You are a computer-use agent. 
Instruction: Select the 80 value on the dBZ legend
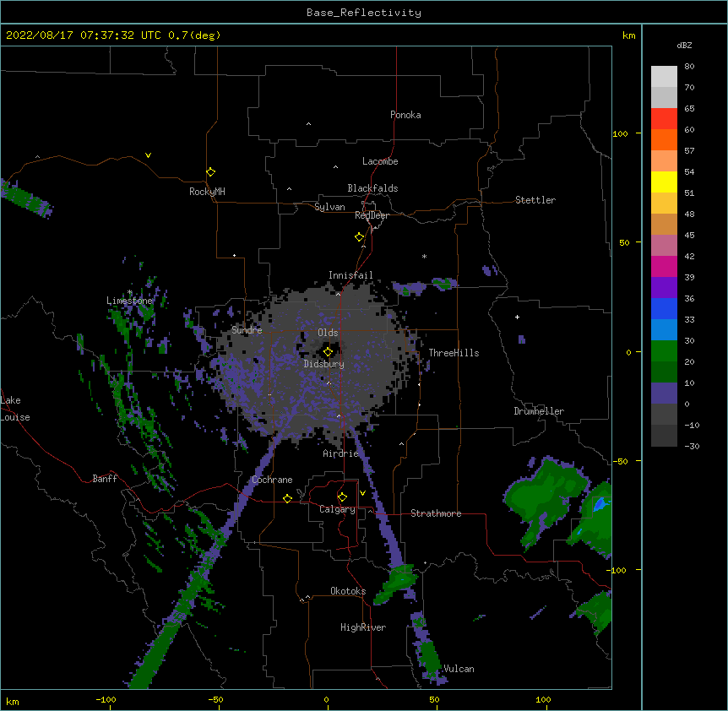(x=689, y=67)
